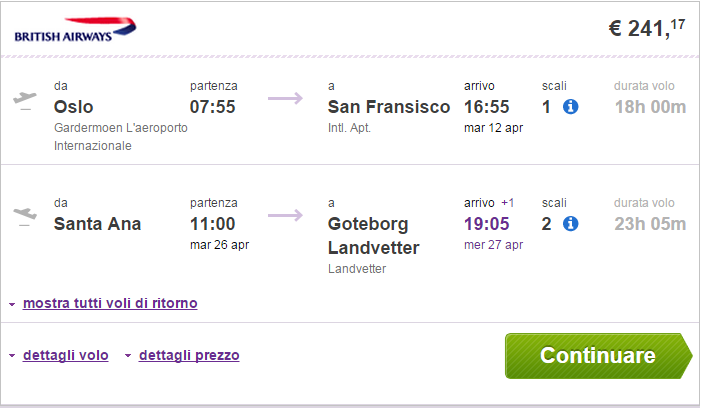Image resolution: width=706 pixels, height=414 pixels.
Task: Expand 'mostra tutti voli di ritorno'
Action: (x=110, y=303)
